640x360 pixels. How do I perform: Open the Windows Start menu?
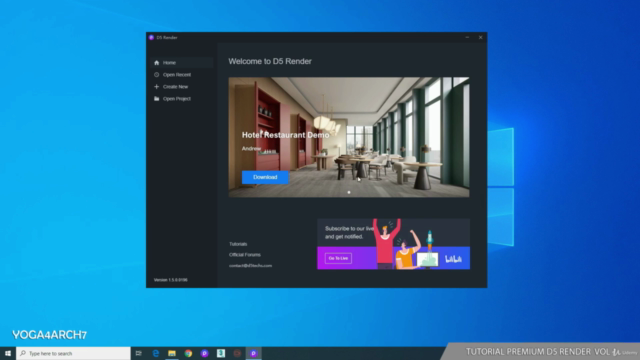(8, 353)
